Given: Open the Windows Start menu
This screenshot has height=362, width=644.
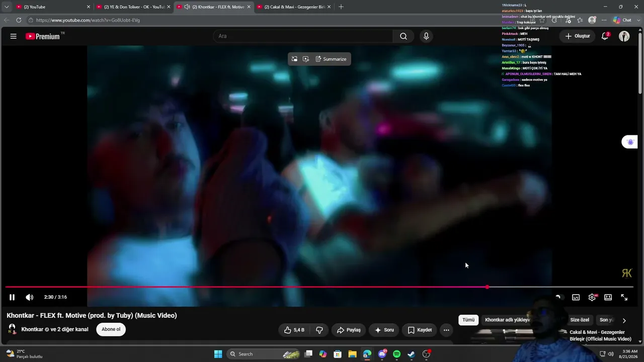Looking at the screenshot, I should 218,354.
